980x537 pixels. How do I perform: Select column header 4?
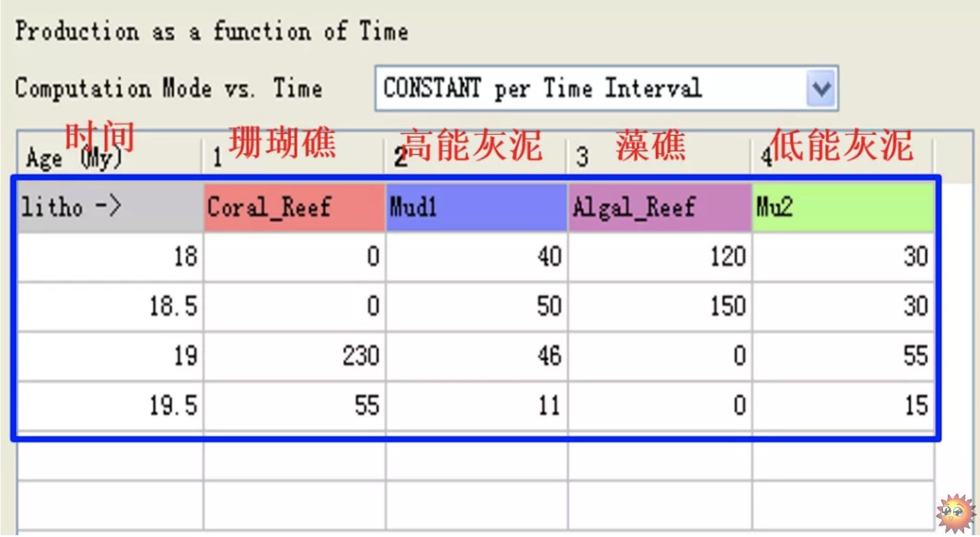pyautogui.click(x=843, y=157)
